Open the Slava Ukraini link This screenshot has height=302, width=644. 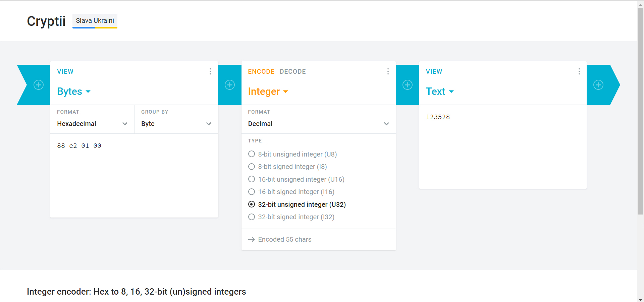coord(95,21)
